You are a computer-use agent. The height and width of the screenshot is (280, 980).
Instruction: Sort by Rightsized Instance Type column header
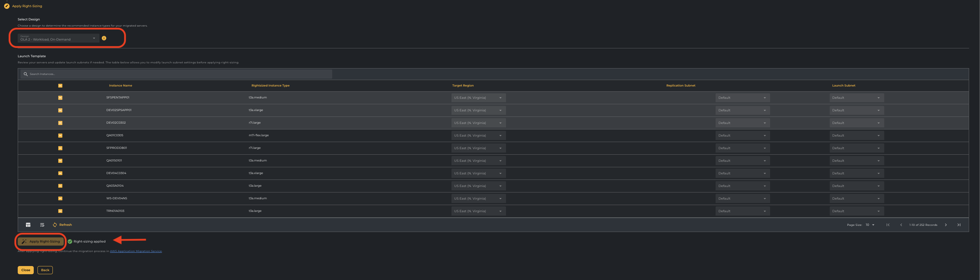pyautogui.click(x=270, y=85)
